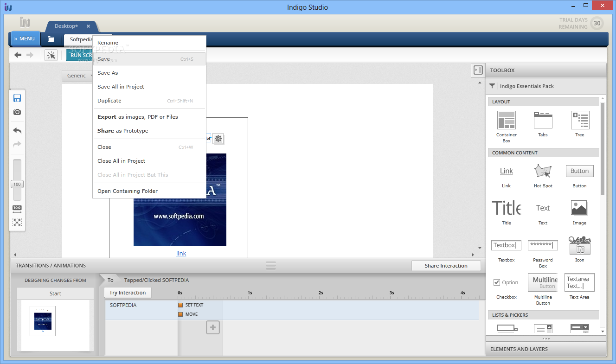
Task: Click the TOOLBOX panel header
Action: pyautogui.click(x=546, y=70)
